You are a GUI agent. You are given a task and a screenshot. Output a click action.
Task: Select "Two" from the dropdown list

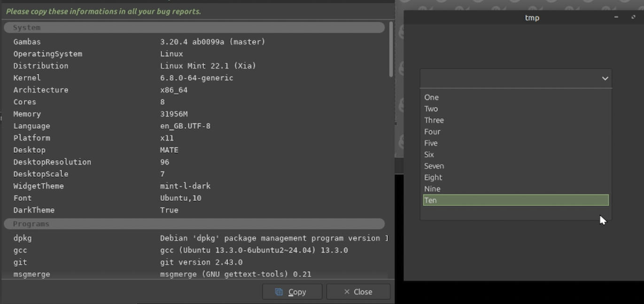point(431,109)
